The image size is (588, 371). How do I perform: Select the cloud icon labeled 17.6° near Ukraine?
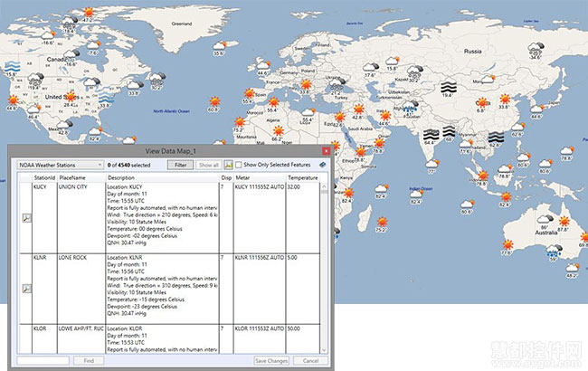pos(371,68)
